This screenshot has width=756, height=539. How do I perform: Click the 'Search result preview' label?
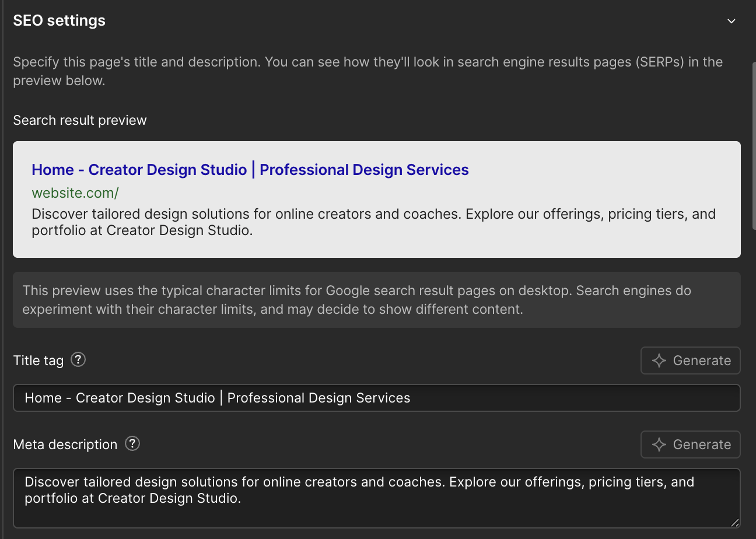(x=80, y=120)
